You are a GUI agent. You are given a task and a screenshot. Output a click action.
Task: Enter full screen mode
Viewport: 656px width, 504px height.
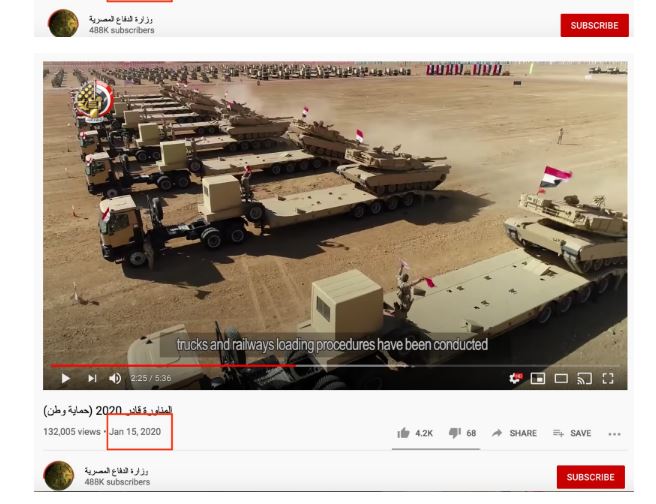608,379
